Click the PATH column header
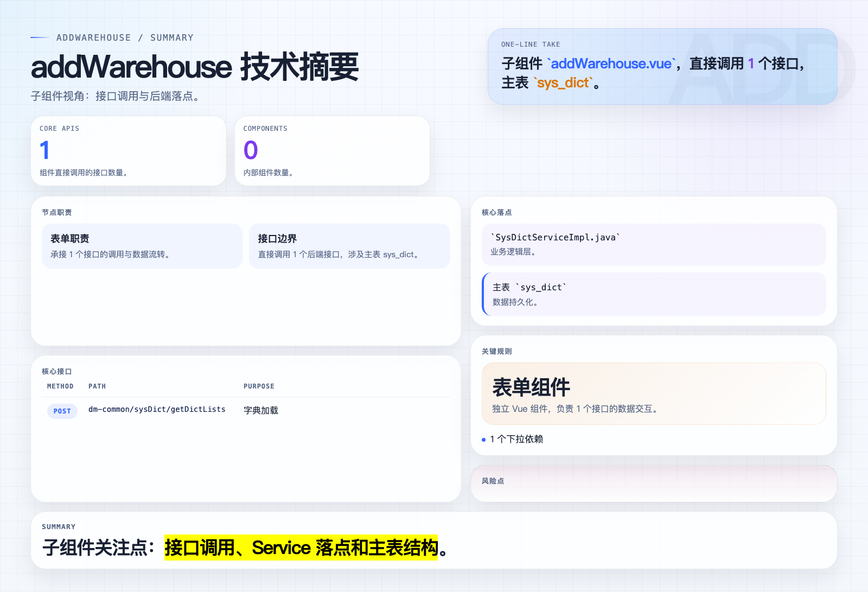The width and height of the screenshot is (868, 592). 97,386
